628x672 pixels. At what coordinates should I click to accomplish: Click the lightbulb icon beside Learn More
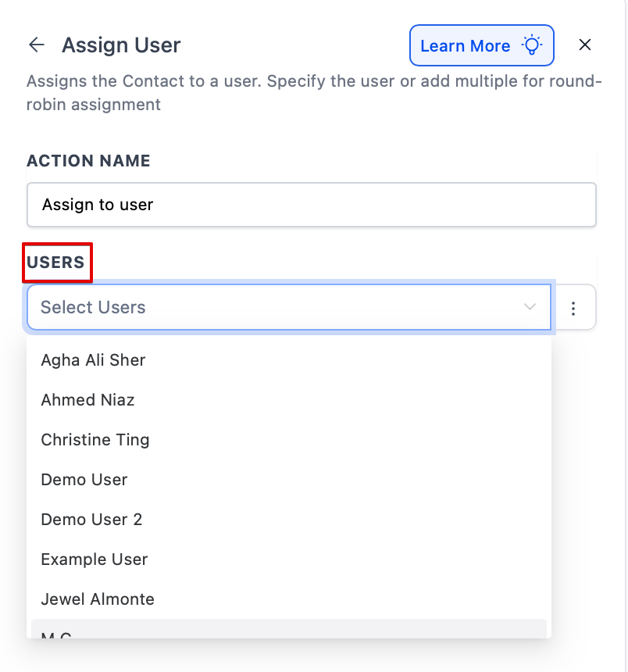click(x=533, y=45)
